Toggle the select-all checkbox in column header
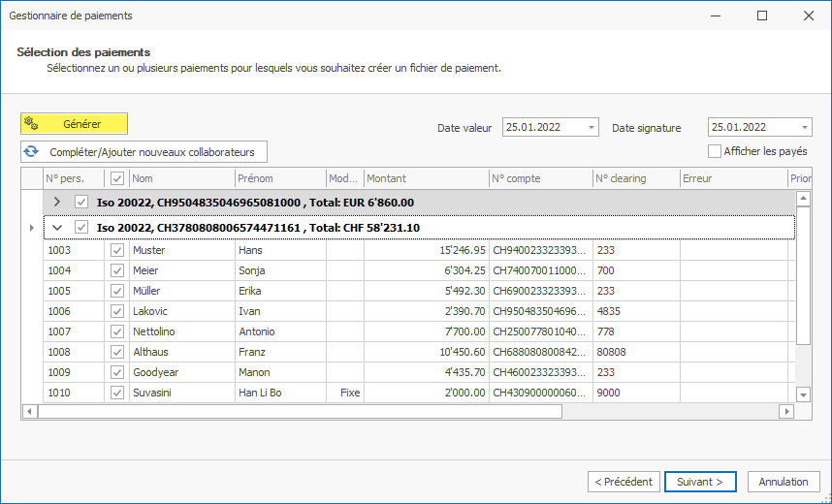The width and height of the screenshot is (832, 504). tap(117, 178)
